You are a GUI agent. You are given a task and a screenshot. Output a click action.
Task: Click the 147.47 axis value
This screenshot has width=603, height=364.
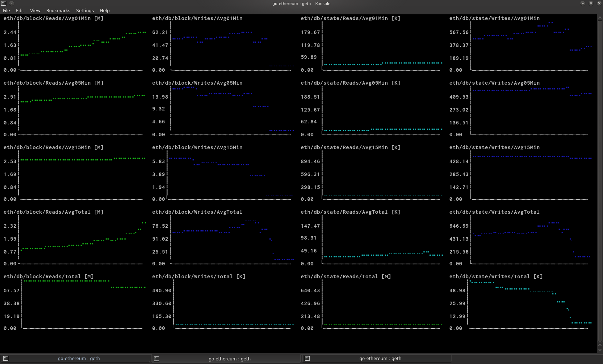tap(310, 226)
